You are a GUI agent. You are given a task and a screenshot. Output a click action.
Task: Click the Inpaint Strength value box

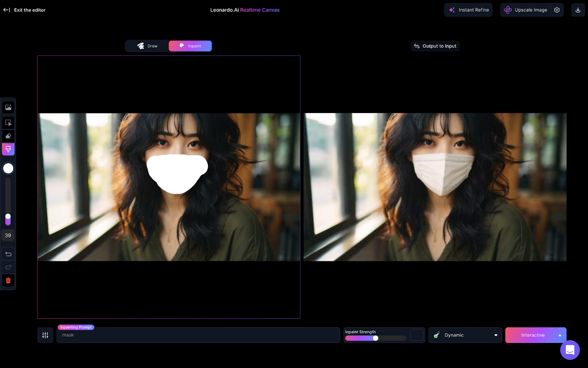point(417,335)
